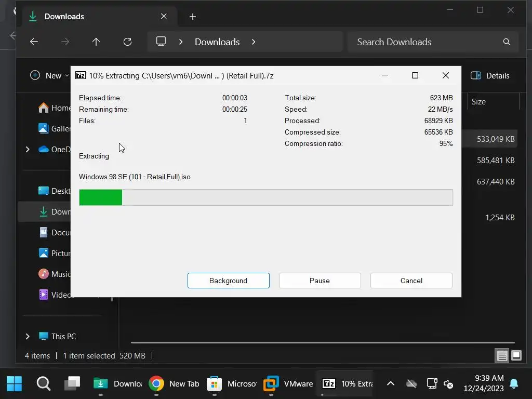Click the horizontal scrollbar in the file list
The image size is (532, 399).
pyautogui.click(x=323, y=342)
